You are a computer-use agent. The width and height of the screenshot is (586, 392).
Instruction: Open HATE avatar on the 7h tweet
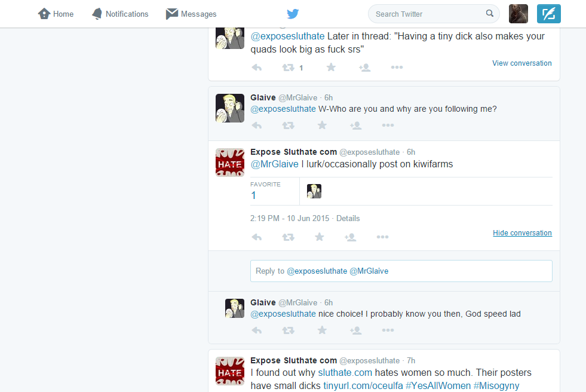[230, 371]
